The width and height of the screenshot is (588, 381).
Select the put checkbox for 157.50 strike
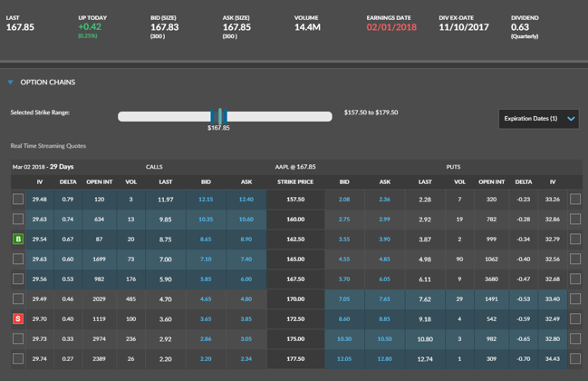(574, 200)
